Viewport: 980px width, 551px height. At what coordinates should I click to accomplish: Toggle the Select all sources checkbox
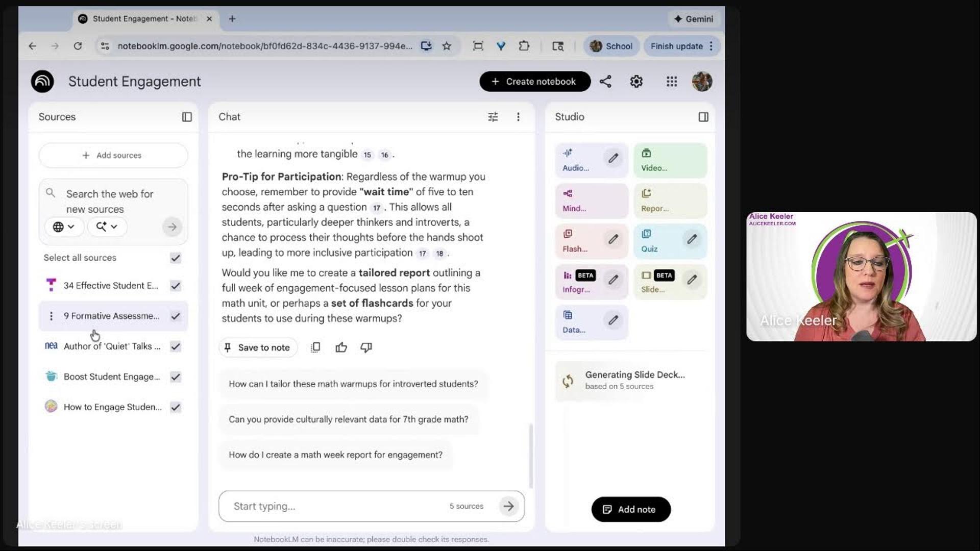176,258
